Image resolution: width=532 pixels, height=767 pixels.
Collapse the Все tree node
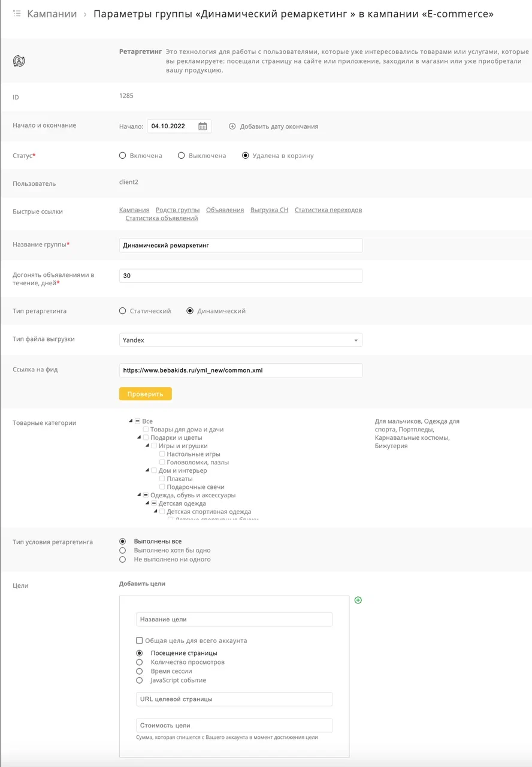pyautogui.click(x=131, y=421)
